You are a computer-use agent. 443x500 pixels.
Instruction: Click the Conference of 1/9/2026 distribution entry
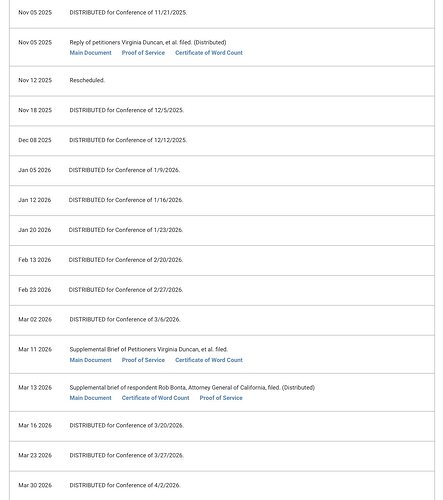(x=124, y=170)
